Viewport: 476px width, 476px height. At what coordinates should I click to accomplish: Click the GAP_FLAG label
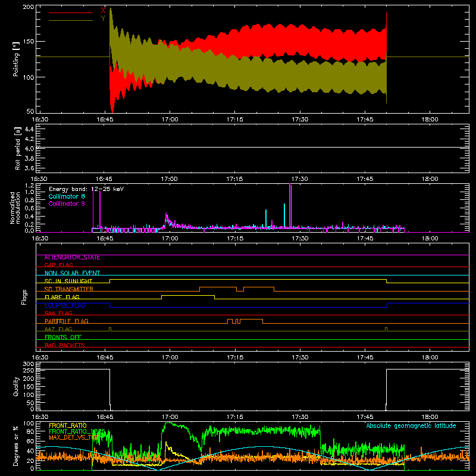[x=58, y=265]
